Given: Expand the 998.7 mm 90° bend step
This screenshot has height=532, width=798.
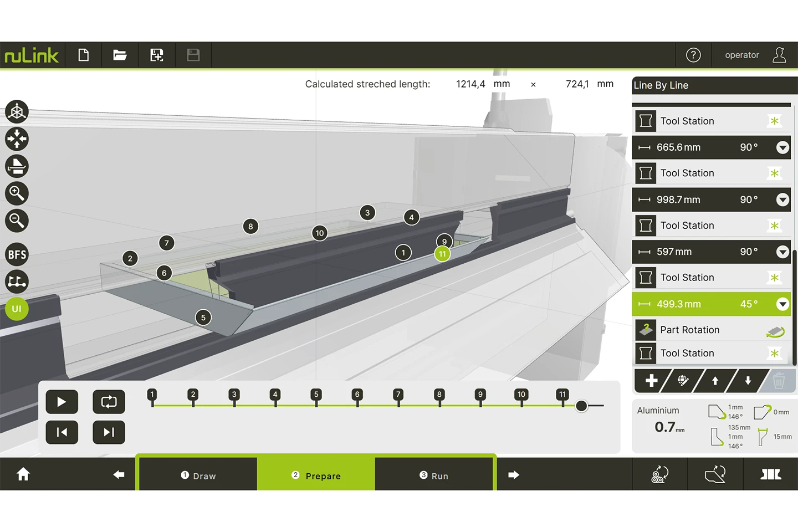Looking at the screenshot, I should coord(783,199).
